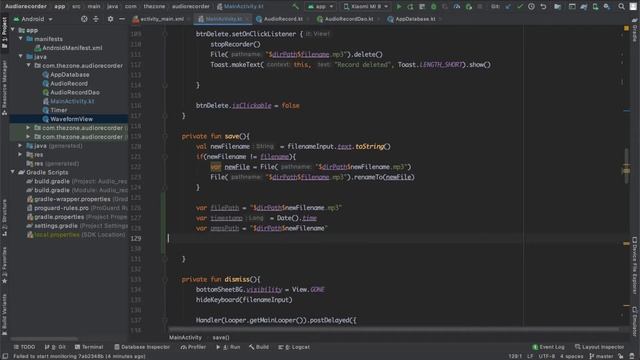
Task: Switch to the AudioRecordDao.kt tab
Action: click(348, 19)
